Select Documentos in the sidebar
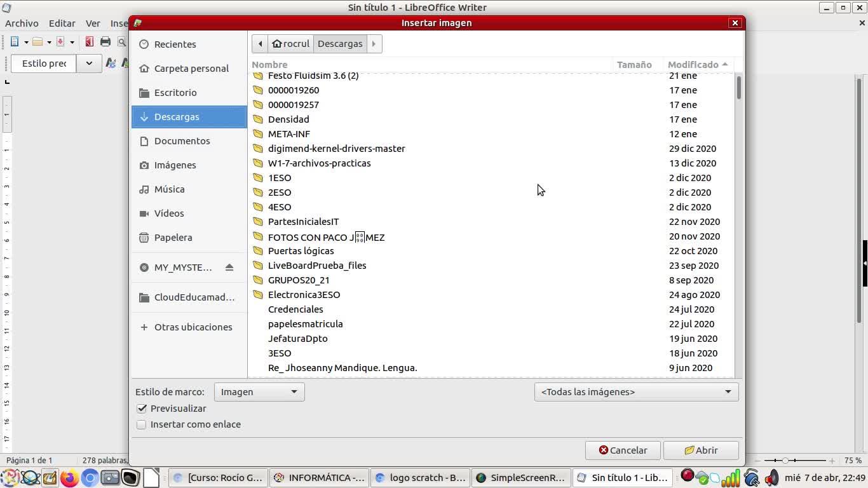The image size is (868, 488). click(189, 141)
